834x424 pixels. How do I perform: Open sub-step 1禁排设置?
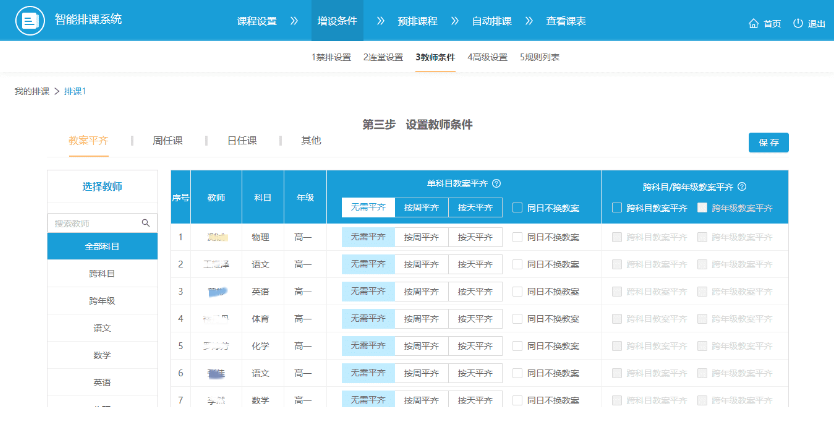(x=331, y=57)
